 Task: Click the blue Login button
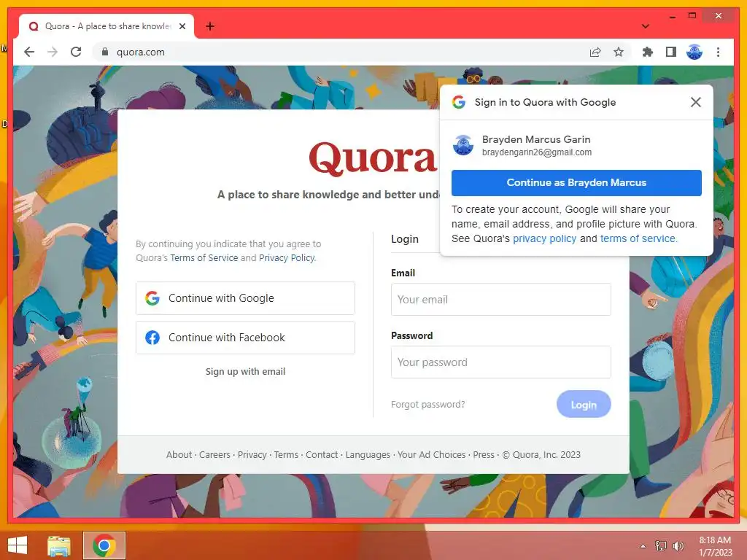coord(584,404)
